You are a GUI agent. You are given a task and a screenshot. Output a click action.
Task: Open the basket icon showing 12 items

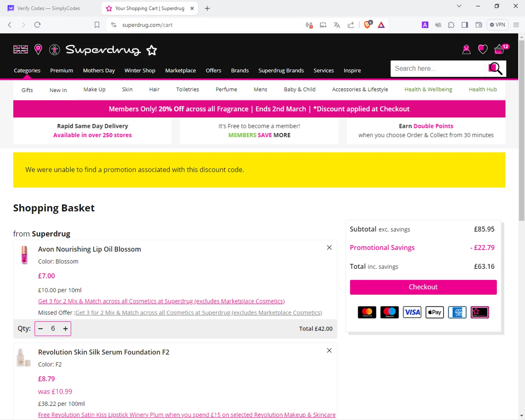click(x=501, y=49)
